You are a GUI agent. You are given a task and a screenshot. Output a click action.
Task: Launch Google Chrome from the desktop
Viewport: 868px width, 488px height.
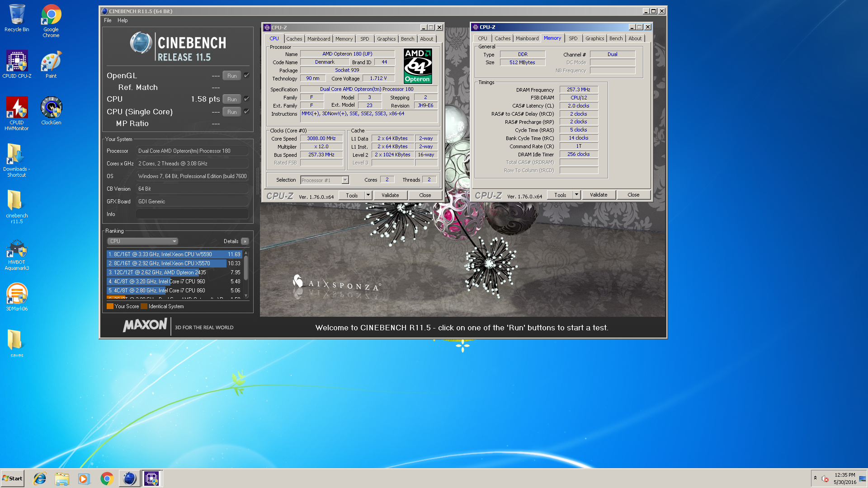51,21
